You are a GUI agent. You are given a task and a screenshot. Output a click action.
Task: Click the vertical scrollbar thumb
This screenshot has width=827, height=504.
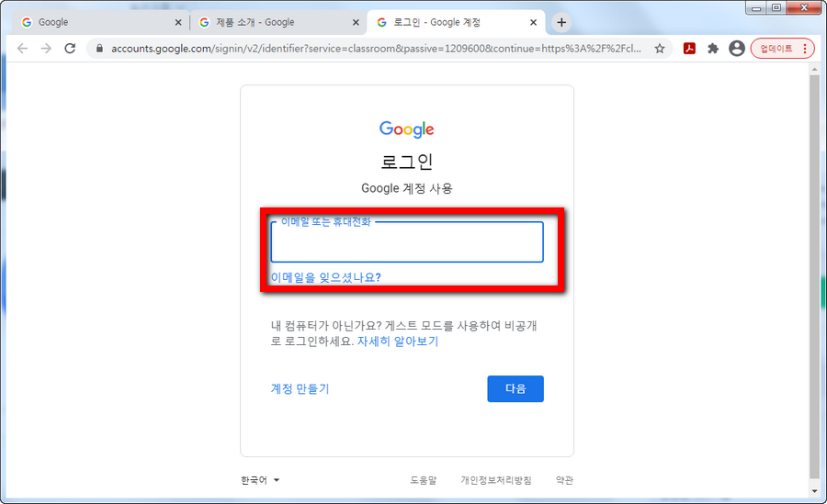click(815, 276)
